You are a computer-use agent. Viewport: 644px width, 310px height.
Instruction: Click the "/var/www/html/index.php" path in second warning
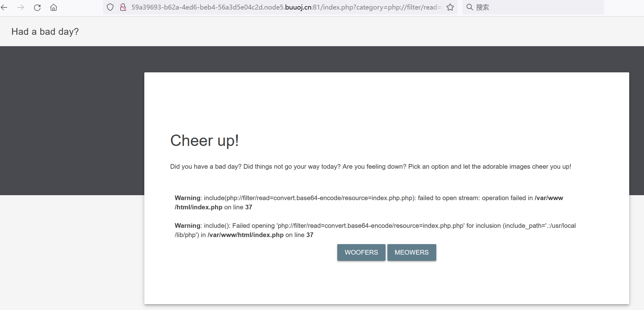[x=246, y=235]
